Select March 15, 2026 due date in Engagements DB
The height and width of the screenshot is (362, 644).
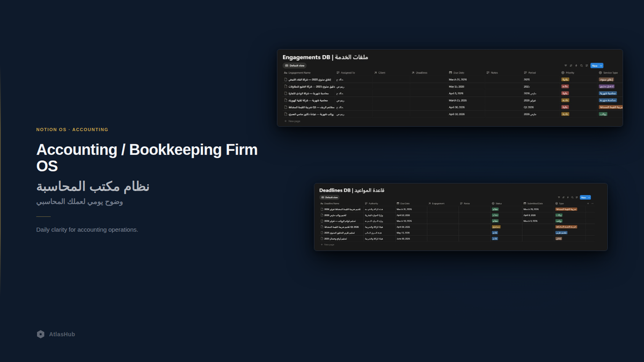click(x=458, y=100)
